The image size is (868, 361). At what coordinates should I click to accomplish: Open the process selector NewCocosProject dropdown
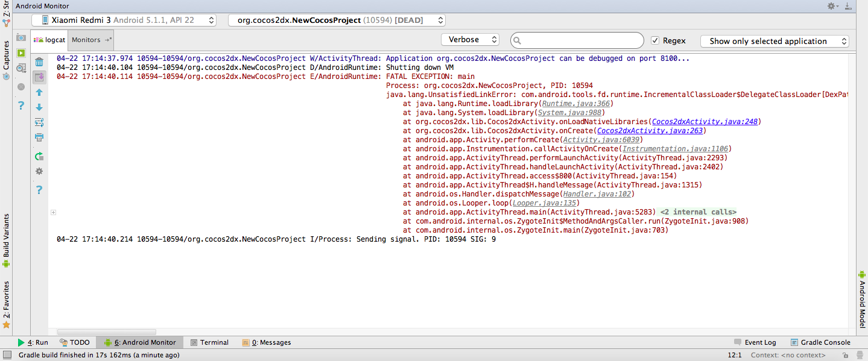[337, 20]
